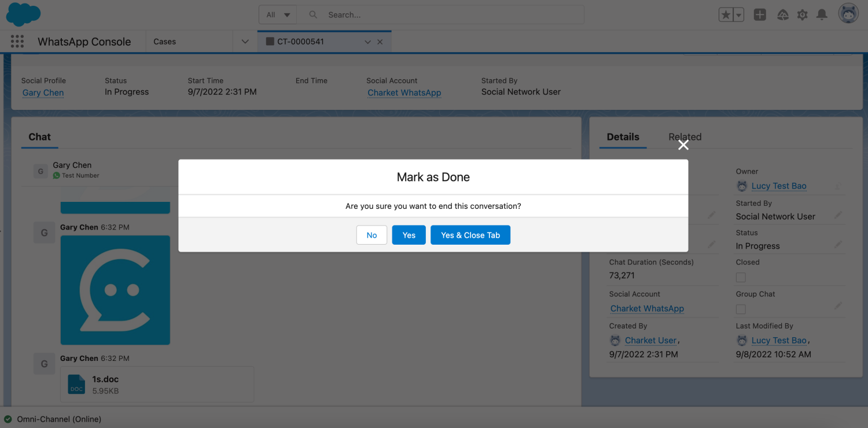Viewport: 868px width, 428px height.
Task: Open Charket WhatsApp link in the record header
Action: tap(404, 93)
